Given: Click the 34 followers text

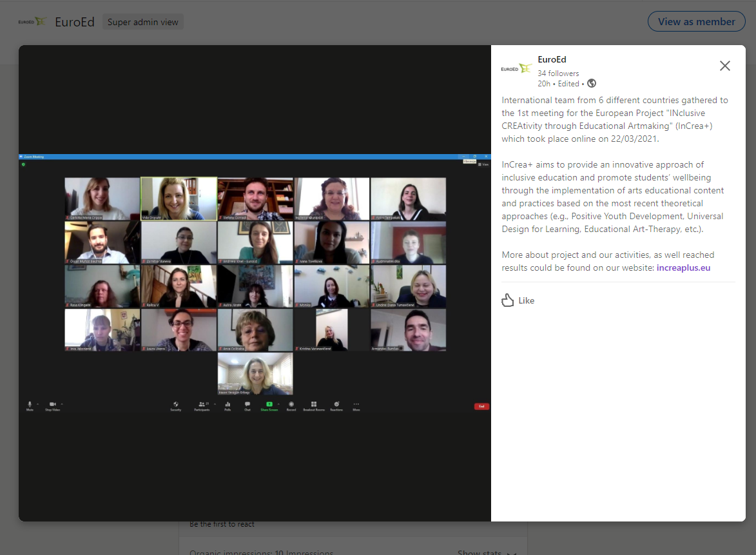Looking at the screenshot, I should [558, 73].
